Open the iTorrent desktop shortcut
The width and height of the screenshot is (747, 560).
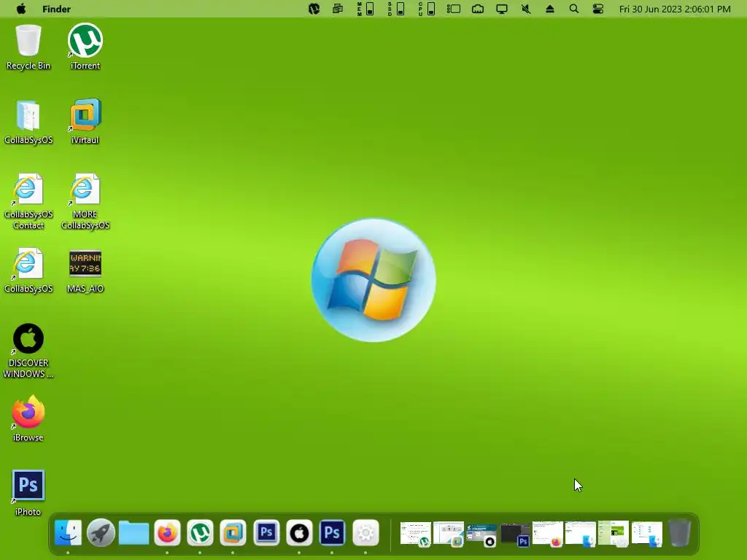pos(85,47)
